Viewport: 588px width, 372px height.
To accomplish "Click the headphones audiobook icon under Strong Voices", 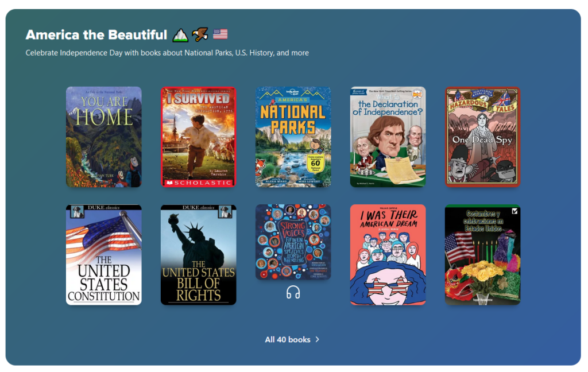I will (293, 292).
